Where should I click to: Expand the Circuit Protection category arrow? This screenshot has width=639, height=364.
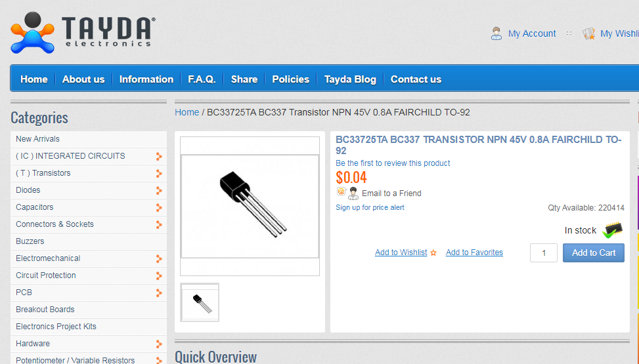[x=159, y=276]
